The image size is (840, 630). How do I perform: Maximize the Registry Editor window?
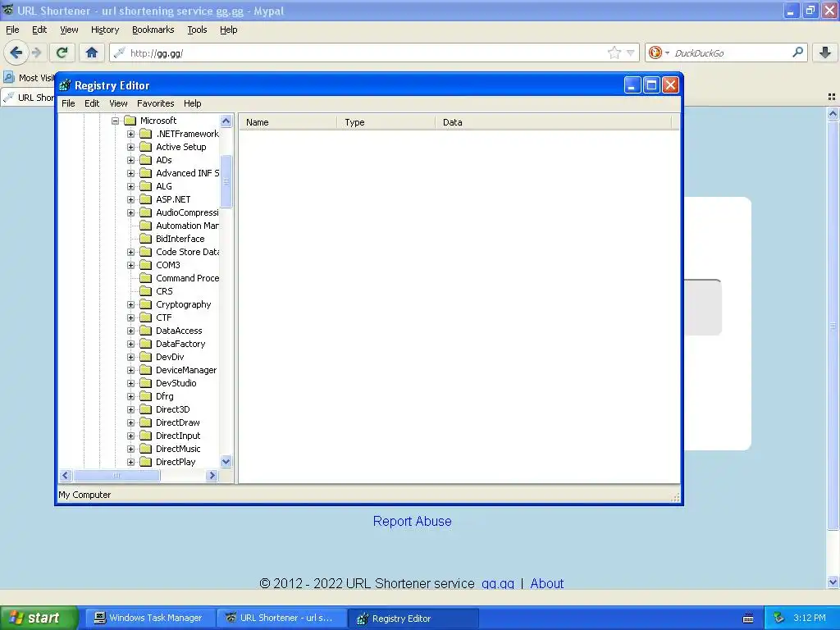point(651,85)
